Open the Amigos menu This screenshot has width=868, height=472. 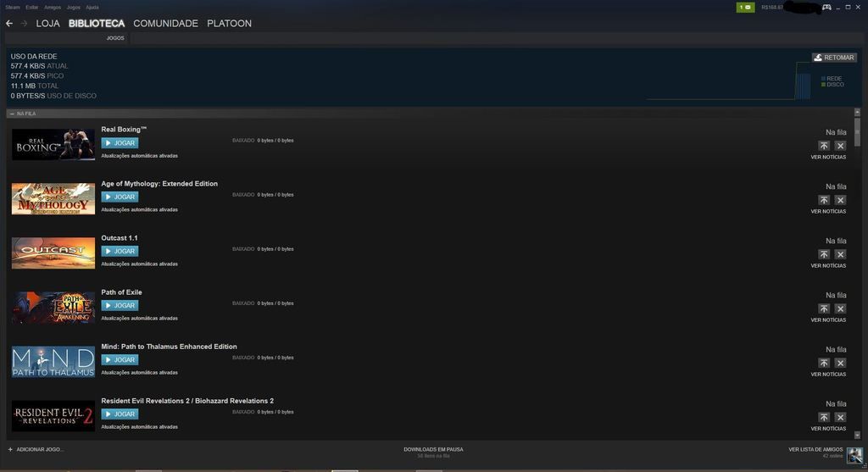pos(53,7)
